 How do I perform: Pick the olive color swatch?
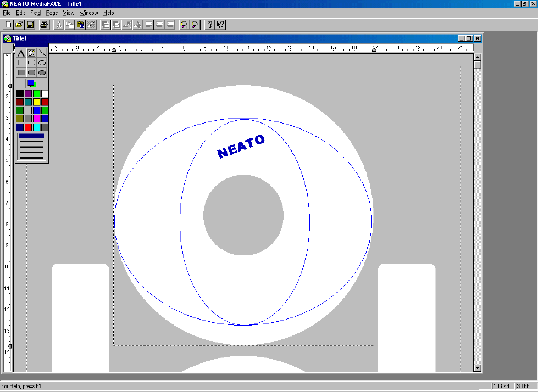coord(20,119)
